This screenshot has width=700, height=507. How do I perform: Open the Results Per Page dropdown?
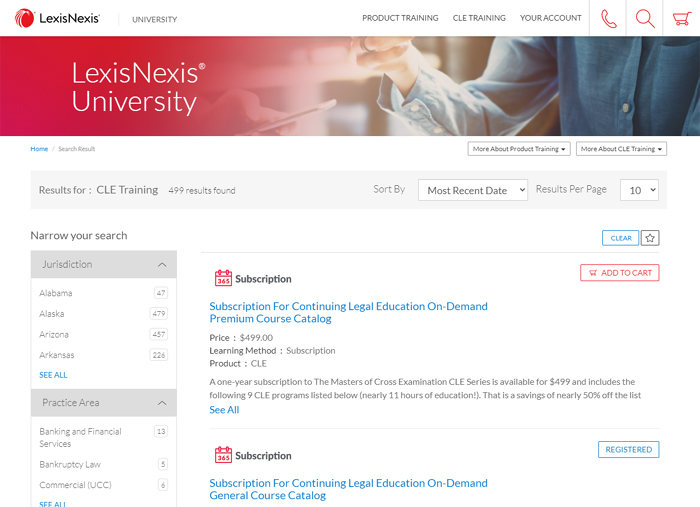[639, 190]
